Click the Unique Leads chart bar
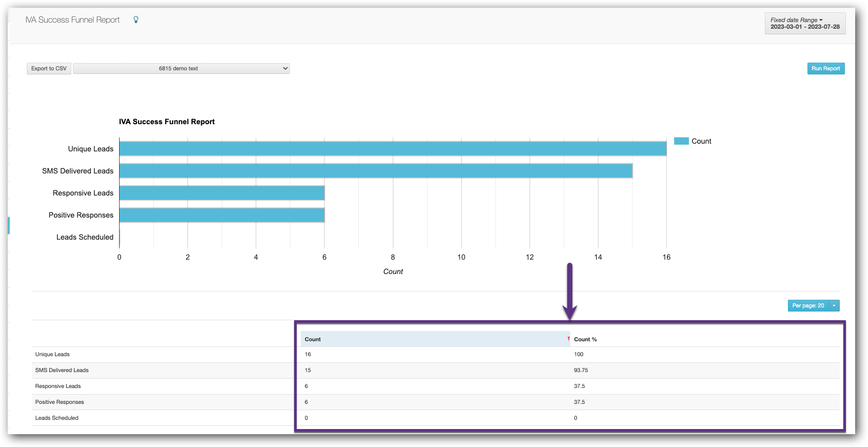This screenshot has width=868, height=447. click(393, 149)
